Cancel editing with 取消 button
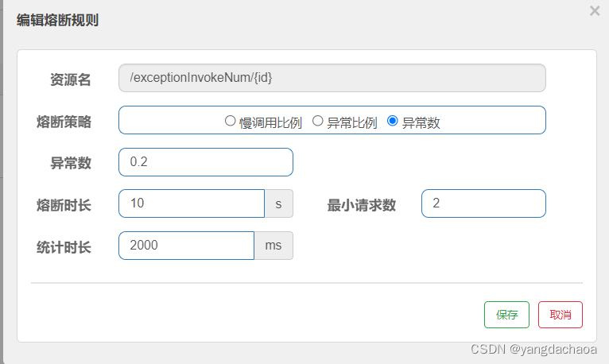 [560, 315]
